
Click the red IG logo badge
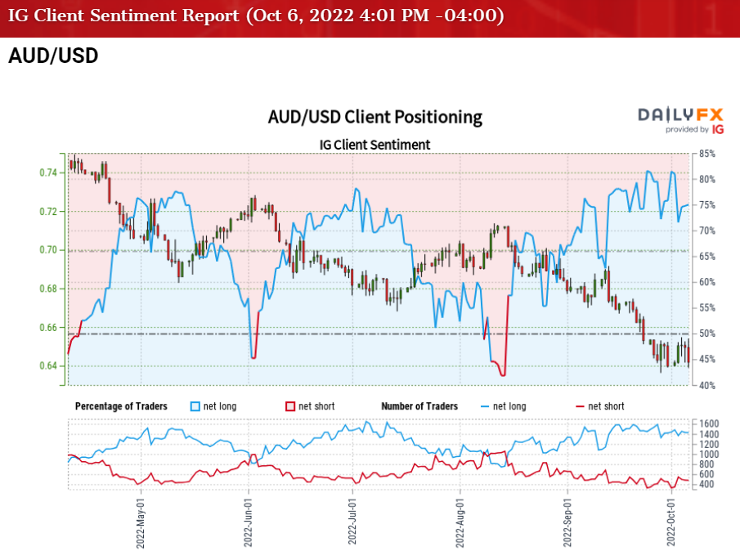(x=718, y=129)
